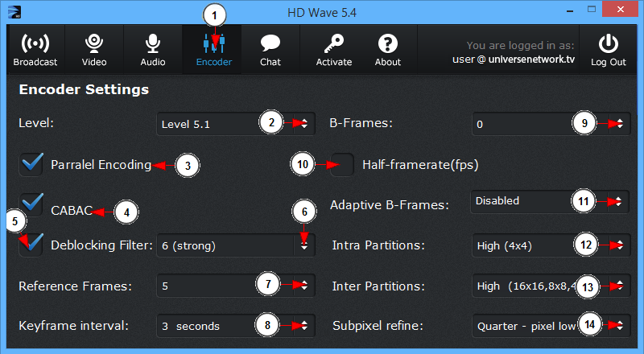Maximize the HD Wave window
This screenshot has width=644, height=354.
coord(592,10)
